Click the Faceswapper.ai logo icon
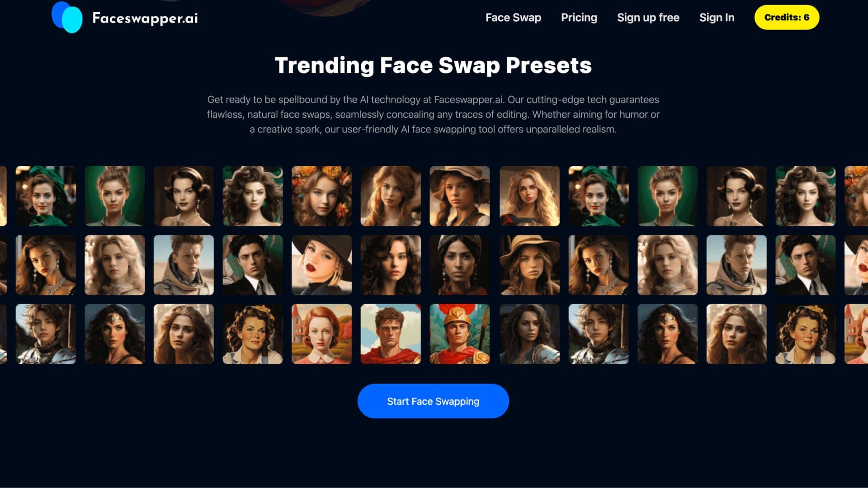The image size is (868, 488). click(67, 18)
